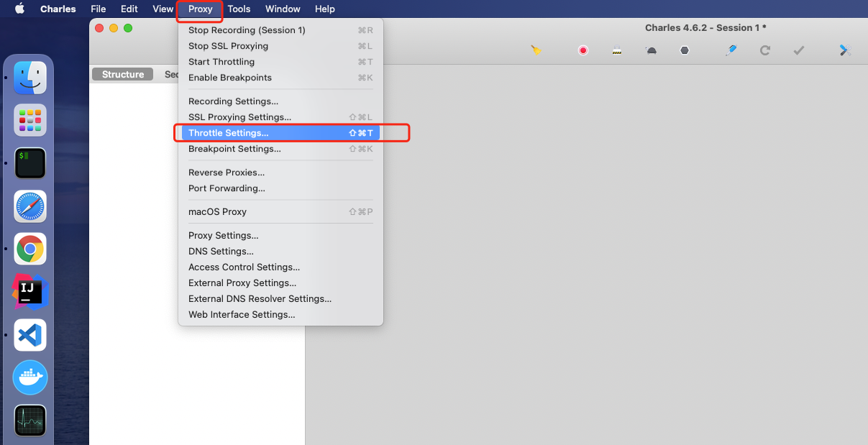Click the repeat request refresh icon
Viewport: 868px width, 445px height.
[x=765, y=50]
